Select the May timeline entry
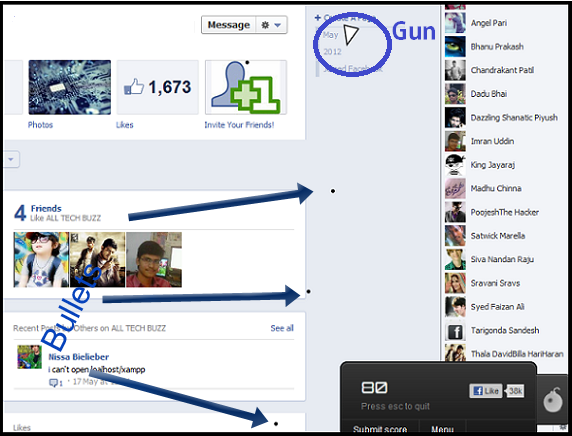The image size is (572, 436). 331,35
